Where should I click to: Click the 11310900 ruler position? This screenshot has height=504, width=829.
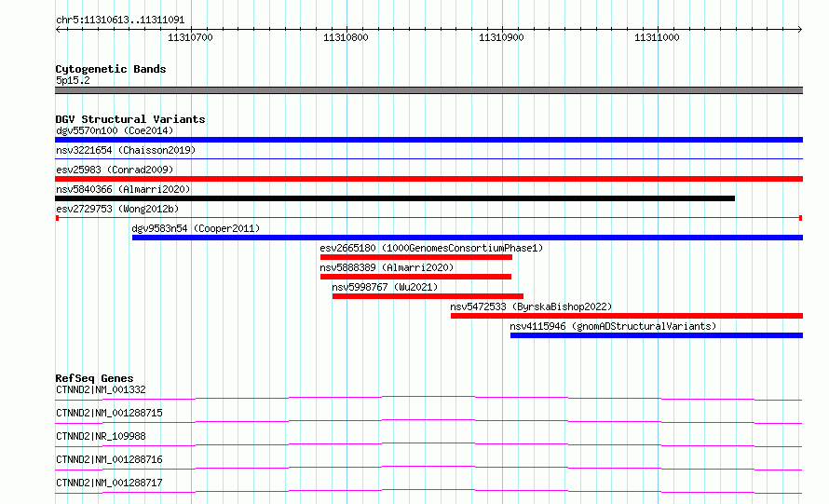pos(501,37)
